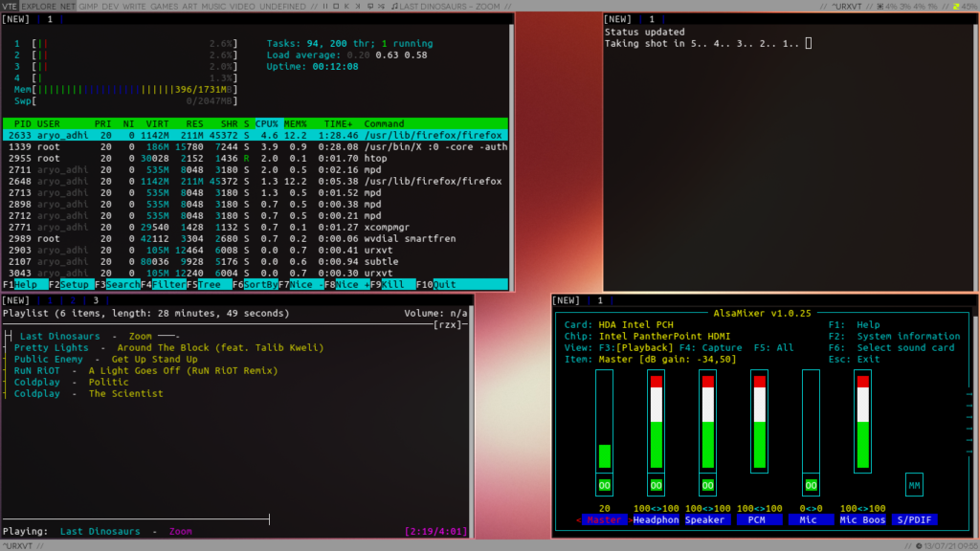Viewport: 980px width, 551px height.
Task: Switch to the DEV workspace tag
Action: (x=110, y=7)
